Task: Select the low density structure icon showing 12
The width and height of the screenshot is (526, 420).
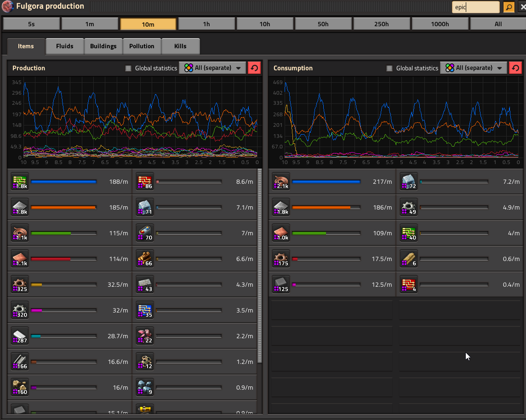Action: [145, 362]
